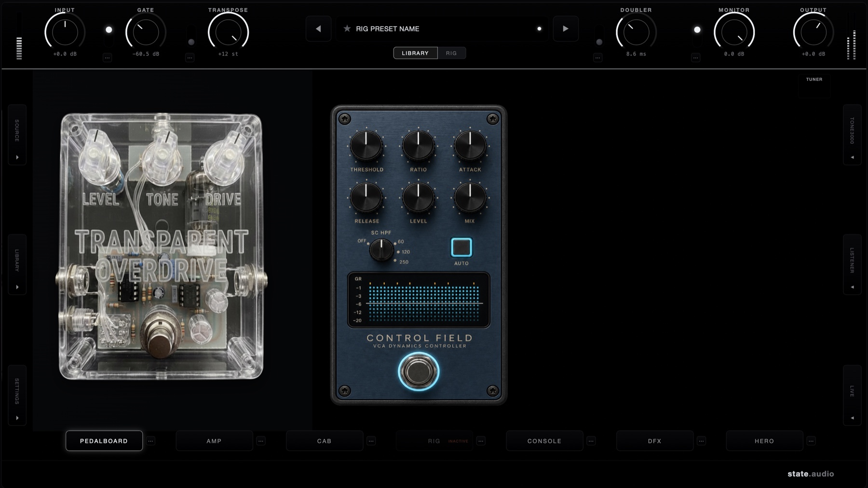Open the HERO ellipsis options
This screenshot has width=868, height=488.
(811, 441)
